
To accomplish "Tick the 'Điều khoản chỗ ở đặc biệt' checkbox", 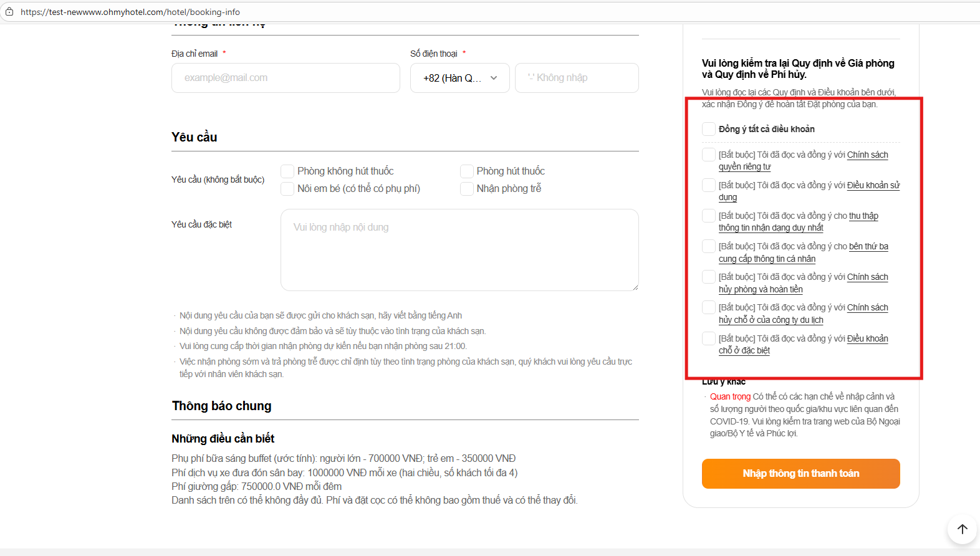I will coord(709,338).
